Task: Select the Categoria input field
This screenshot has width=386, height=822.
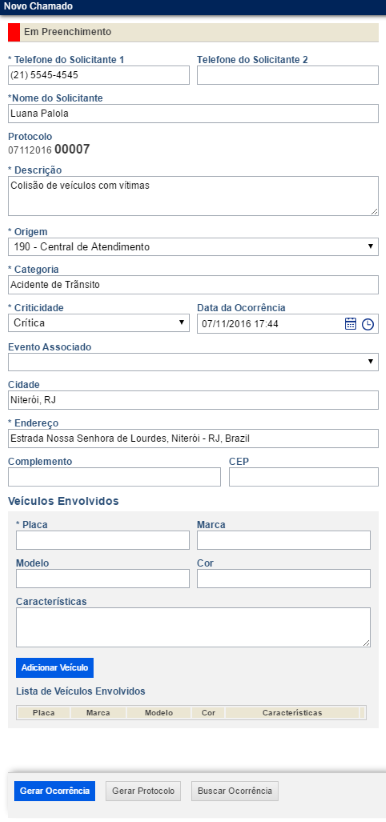Action: pos(193,285)
